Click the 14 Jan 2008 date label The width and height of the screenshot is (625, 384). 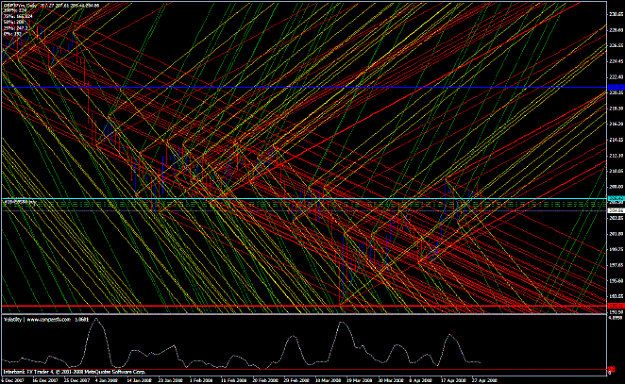coord(140,380)
